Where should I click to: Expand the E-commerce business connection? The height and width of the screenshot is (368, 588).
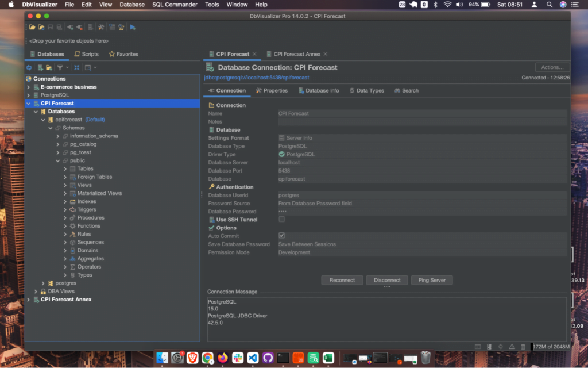pyautogui.click(x=29, y=87)
